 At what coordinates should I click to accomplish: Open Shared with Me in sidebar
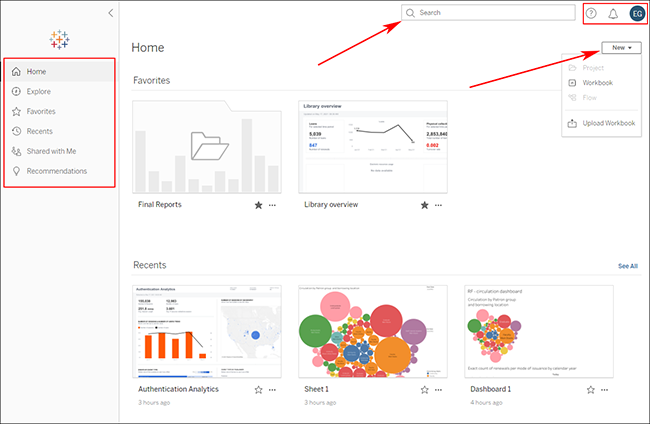point(60,151)
